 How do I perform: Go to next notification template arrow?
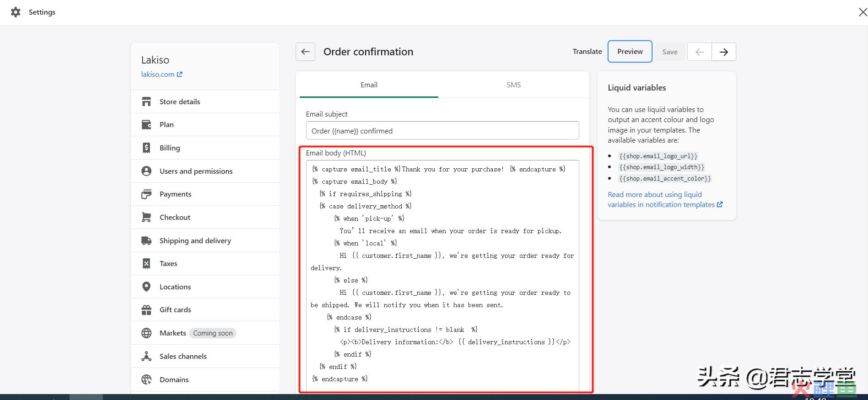724,52
